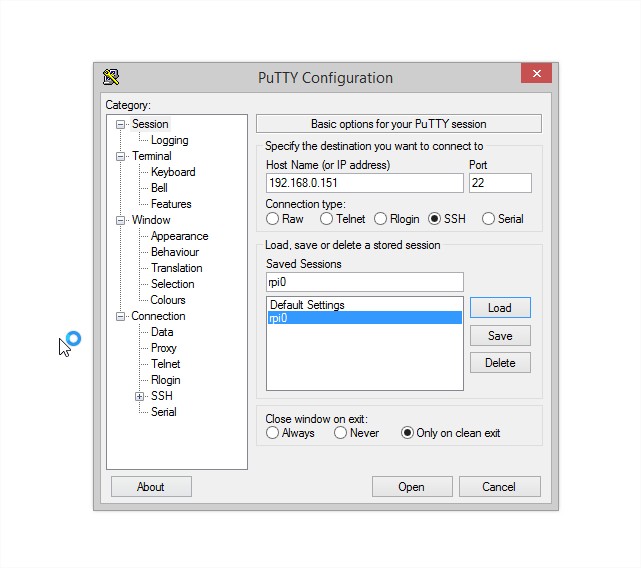The image size is (641, 568).
Task: Open Appearance settings
Action: pos(179,236)
